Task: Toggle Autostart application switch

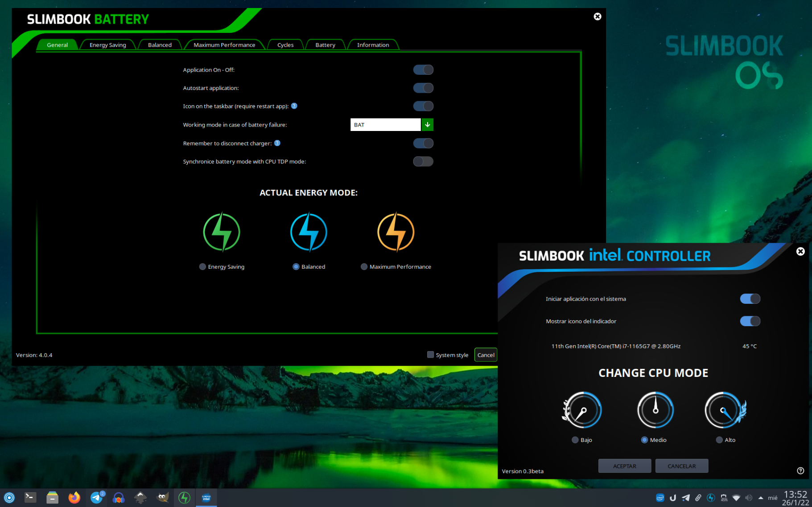Action: 423,88
